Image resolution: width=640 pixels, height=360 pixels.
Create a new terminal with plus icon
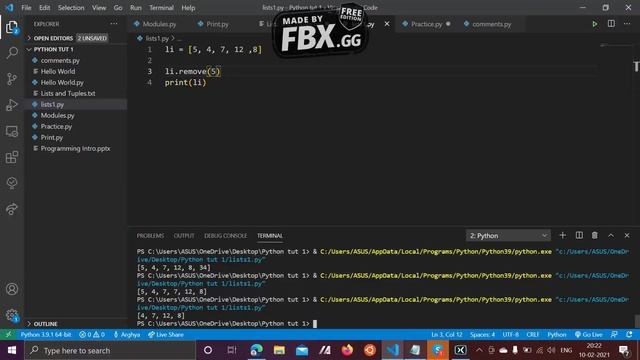[x=562, y=235]
